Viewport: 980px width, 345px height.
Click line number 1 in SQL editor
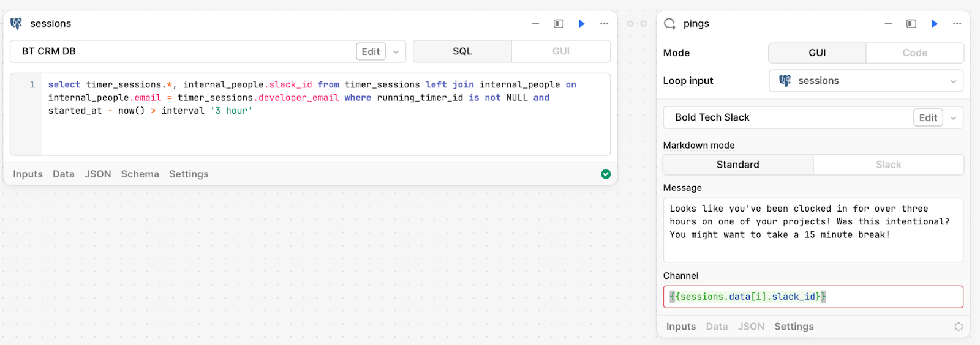pyautogui.click(x=32, y=84)
